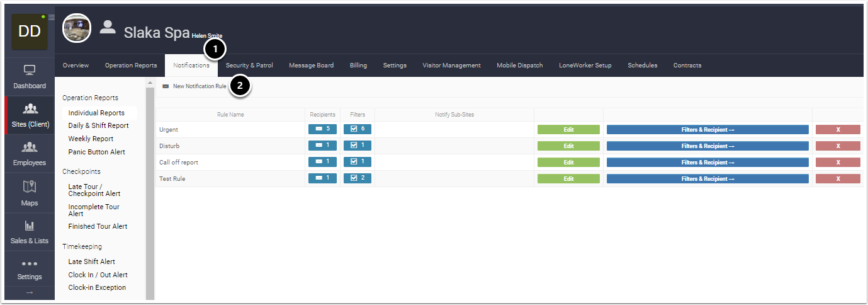Open Filters & Recipient for Call off report
Viewport: 868px width, 305px height.
click(x=707, y=162)
